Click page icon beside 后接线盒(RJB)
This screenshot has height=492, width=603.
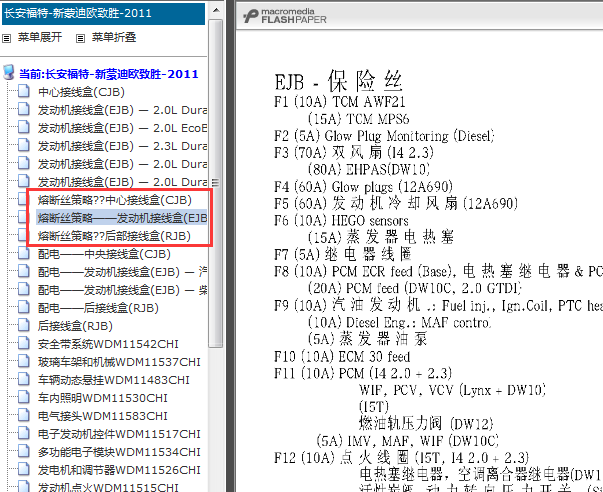(x=23, y=325)
